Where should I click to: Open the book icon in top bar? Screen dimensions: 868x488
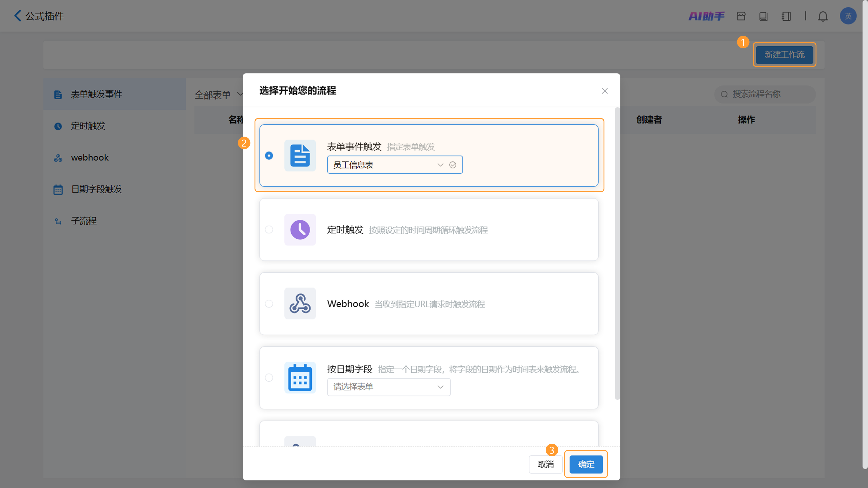coord(763,16)
